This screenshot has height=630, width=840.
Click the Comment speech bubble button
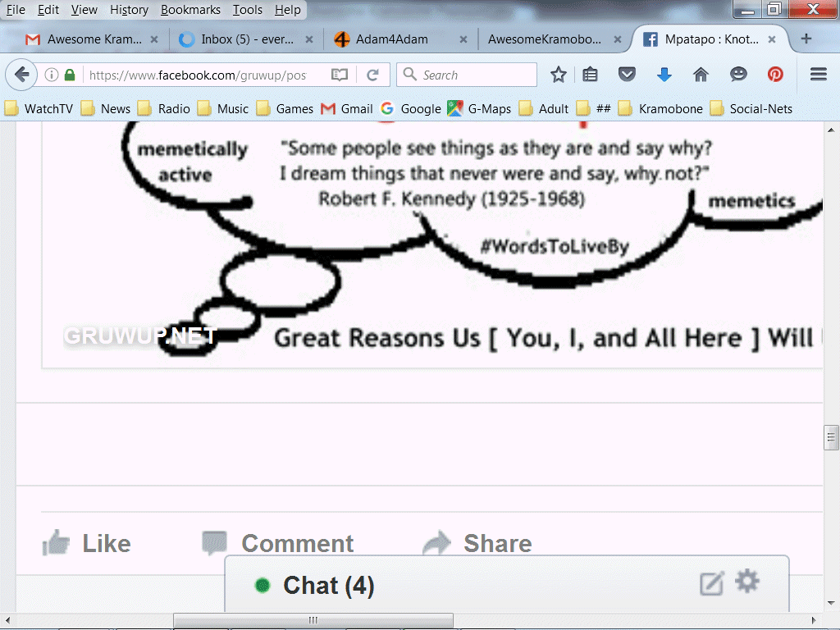(277, 543)
